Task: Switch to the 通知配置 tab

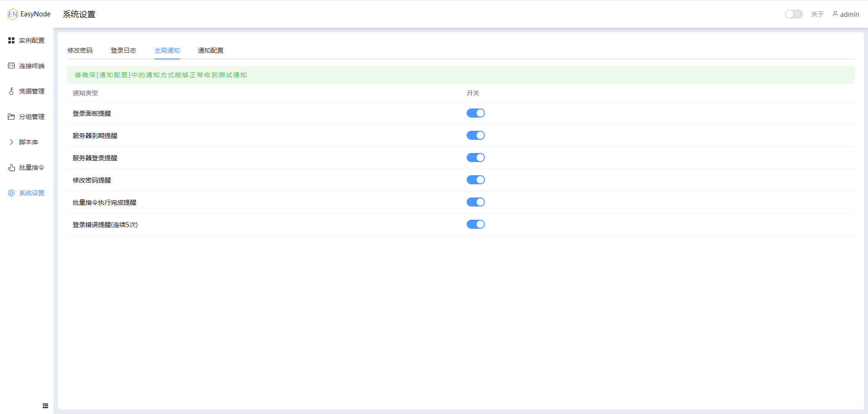Action: (211, 50)
